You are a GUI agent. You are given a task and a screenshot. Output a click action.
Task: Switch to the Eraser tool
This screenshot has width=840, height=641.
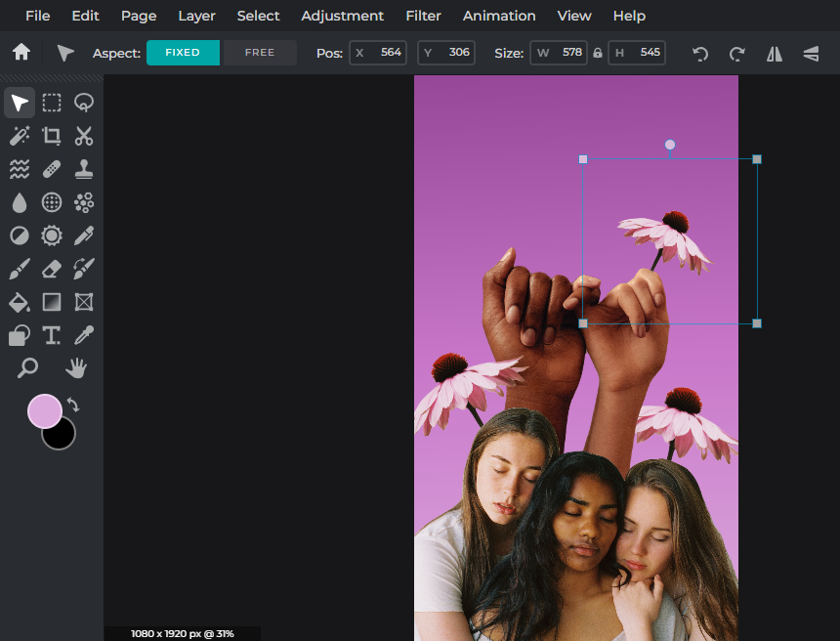[x=52, y=269]
